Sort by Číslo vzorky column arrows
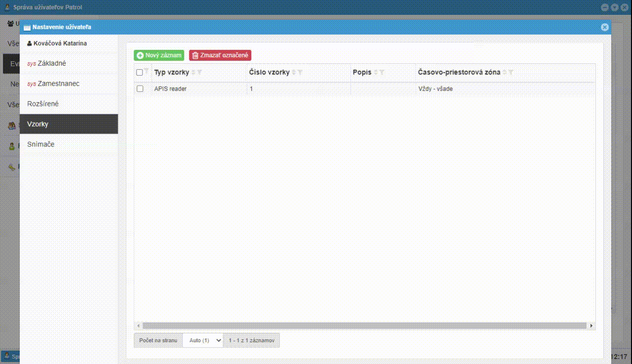632x364 pixels. tap(294, 73)
